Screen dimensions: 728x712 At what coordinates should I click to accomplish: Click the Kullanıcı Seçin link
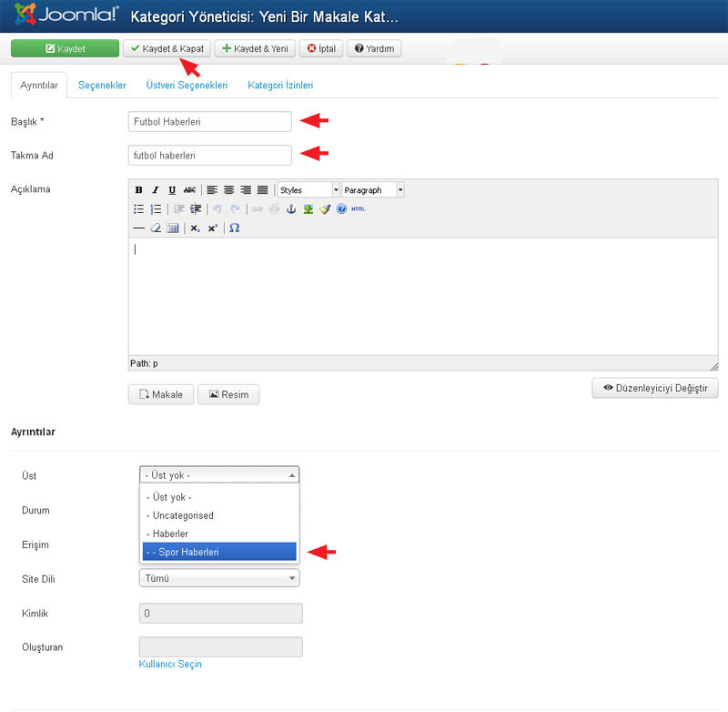pos(170,664)
